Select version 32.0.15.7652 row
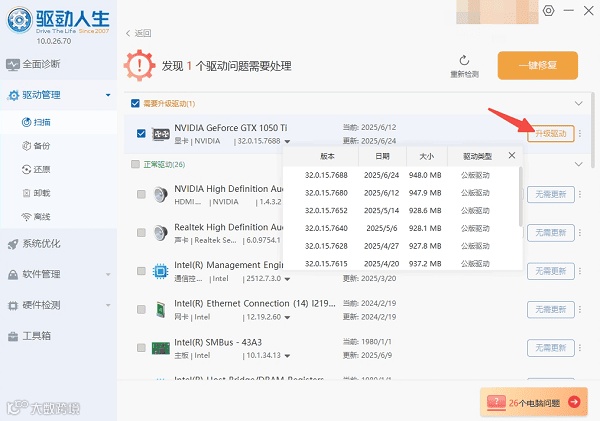Image resolution: width=600 pixels, height=421 pixels. coord(401,210)
